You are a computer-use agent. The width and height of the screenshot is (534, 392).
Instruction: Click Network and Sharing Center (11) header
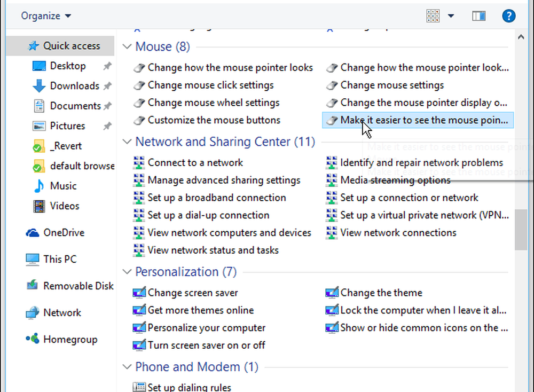(x=225, y=142)
